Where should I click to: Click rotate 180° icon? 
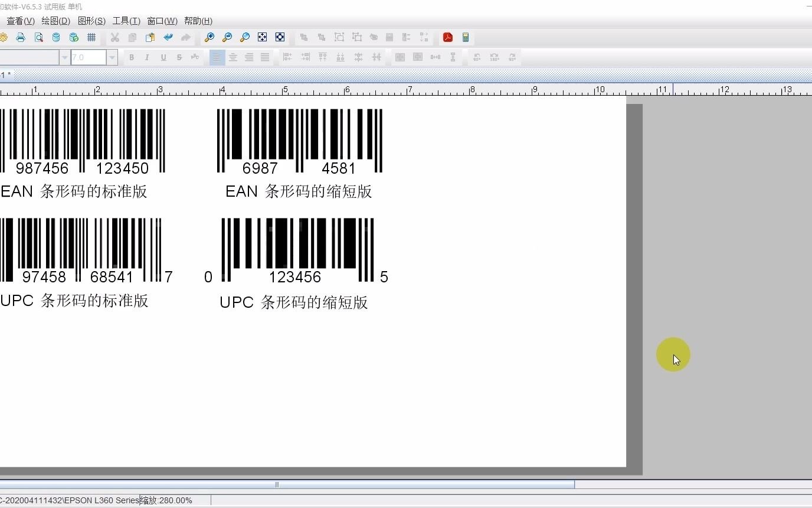(x=495, y=57)
